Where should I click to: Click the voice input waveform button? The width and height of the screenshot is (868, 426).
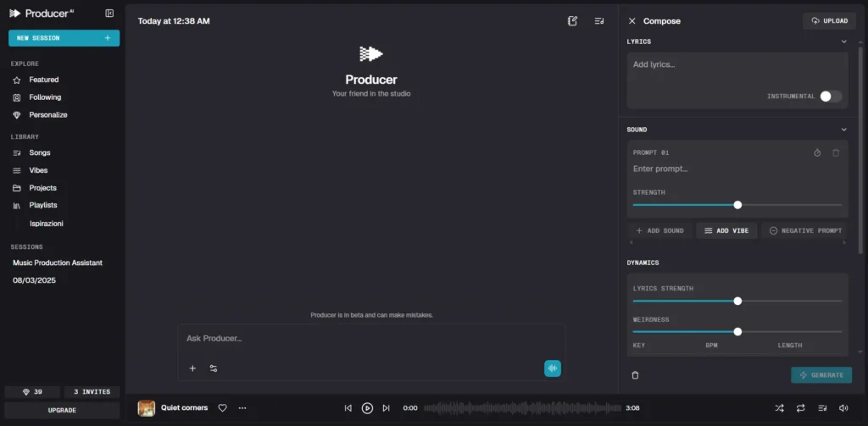[x=553, y=368]
